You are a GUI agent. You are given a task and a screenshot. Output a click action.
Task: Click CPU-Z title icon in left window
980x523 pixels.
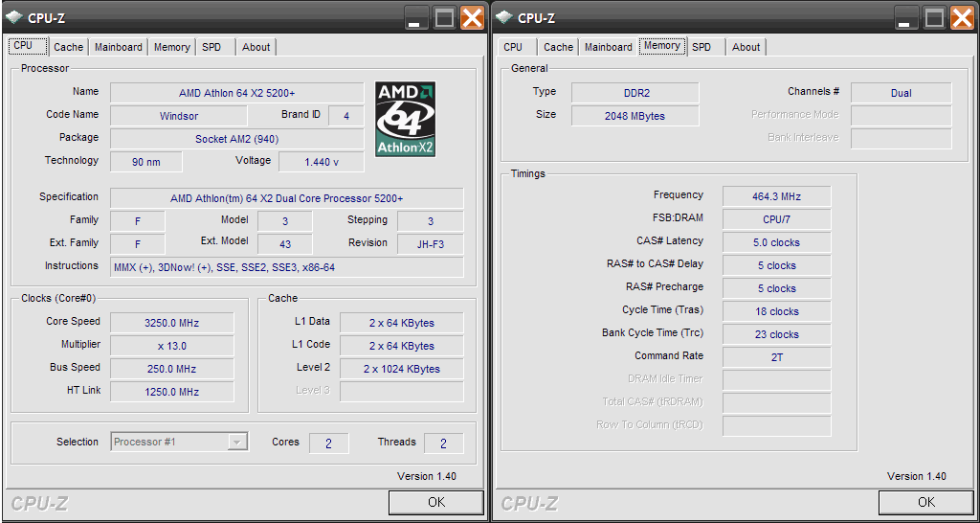14,17
